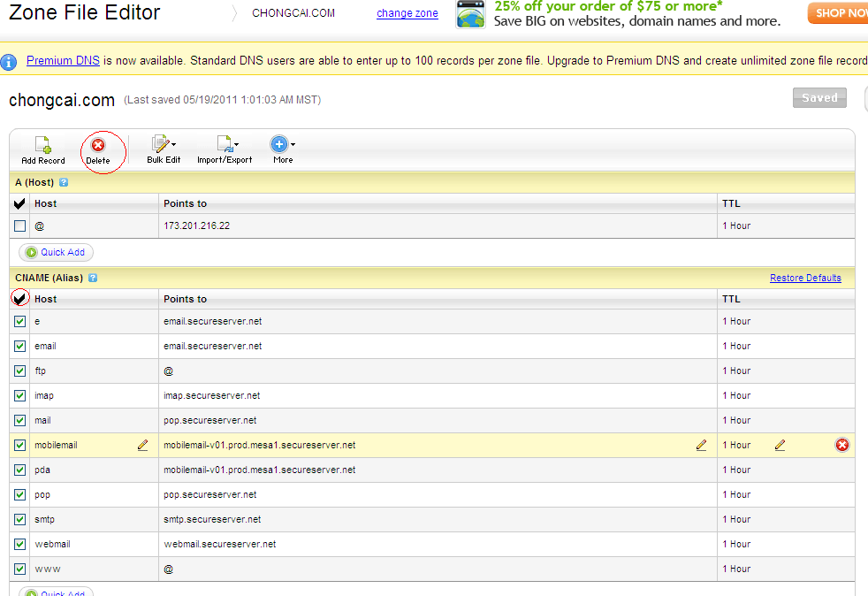The width and height of the screenshot is (868, 596).
Task: Open the Premium DNS link
Action: tap(63, 61)
